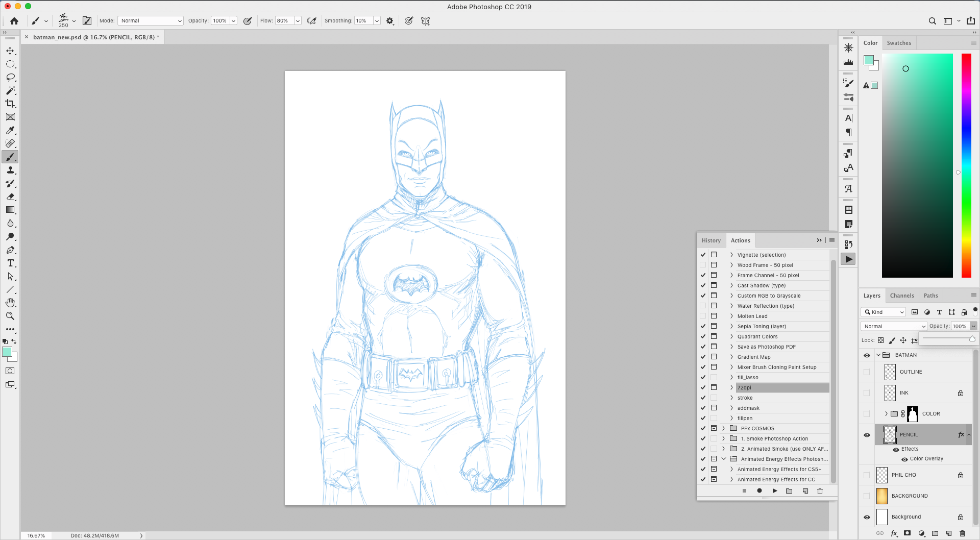This screenshot has width=980, height=540.
Task: Hide the PENCIL layer
Action: 867,435
